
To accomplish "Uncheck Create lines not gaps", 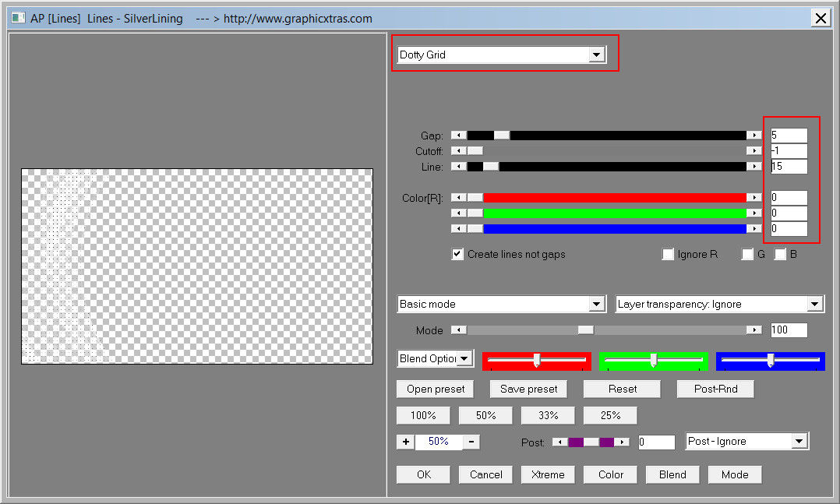I will click(457, 254).
